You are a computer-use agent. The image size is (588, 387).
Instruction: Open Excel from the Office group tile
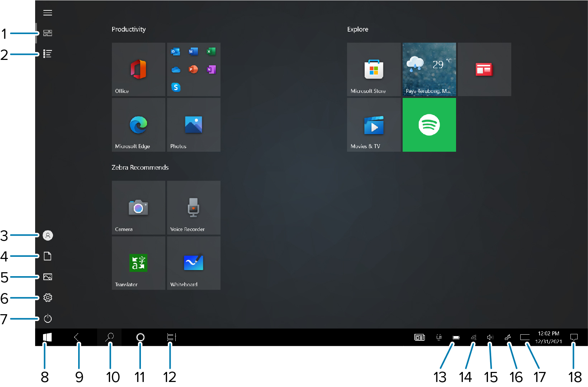click(211, 52)
